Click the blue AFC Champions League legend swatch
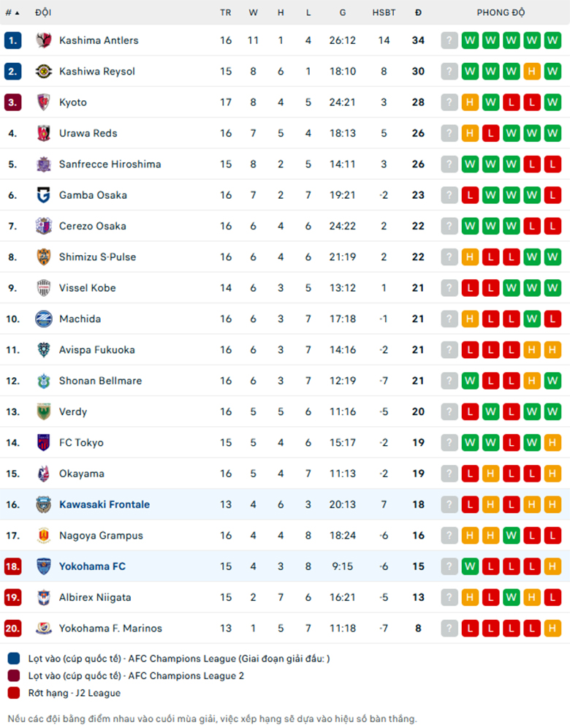 click(14, 659)
